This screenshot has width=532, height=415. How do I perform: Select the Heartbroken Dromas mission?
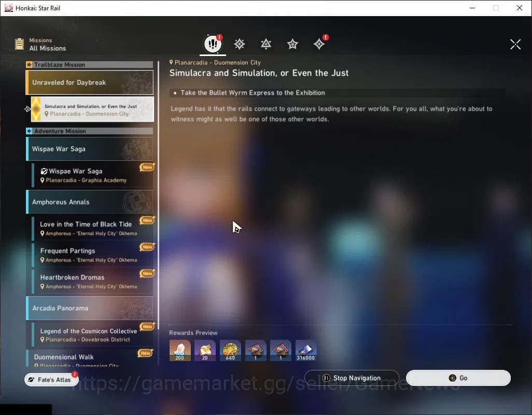(x=92, y=281)
